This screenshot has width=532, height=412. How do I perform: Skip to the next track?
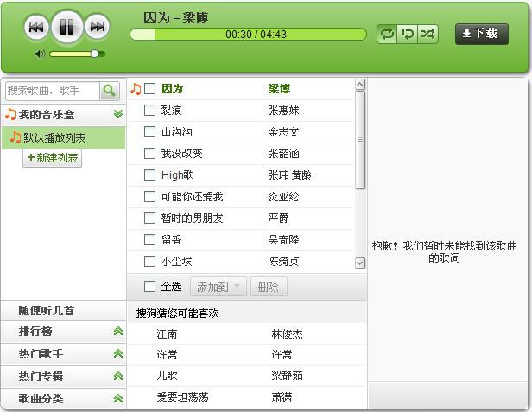[98, 27]
